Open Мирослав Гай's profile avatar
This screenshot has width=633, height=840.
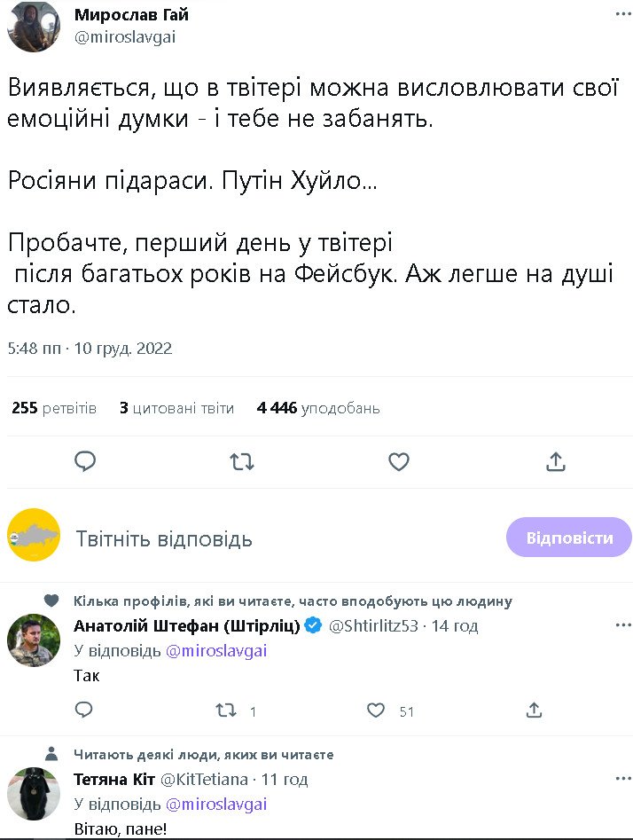(x=34, y=27)
